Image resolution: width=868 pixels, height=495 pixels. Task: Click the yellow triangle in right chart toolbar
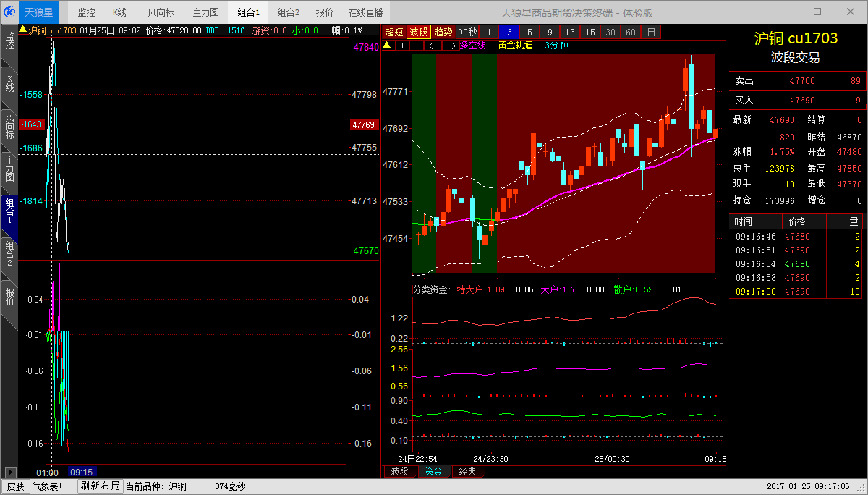point(387,46)
